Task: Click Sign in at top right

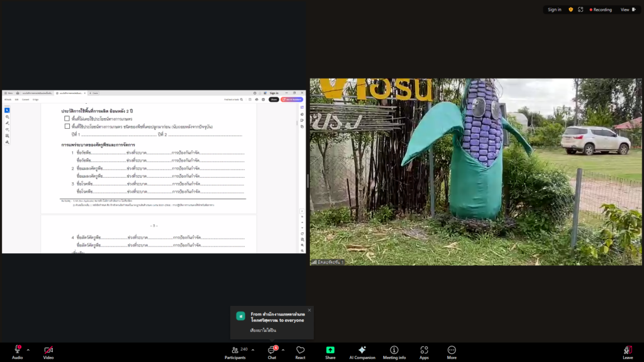Action: click(554, 9)
